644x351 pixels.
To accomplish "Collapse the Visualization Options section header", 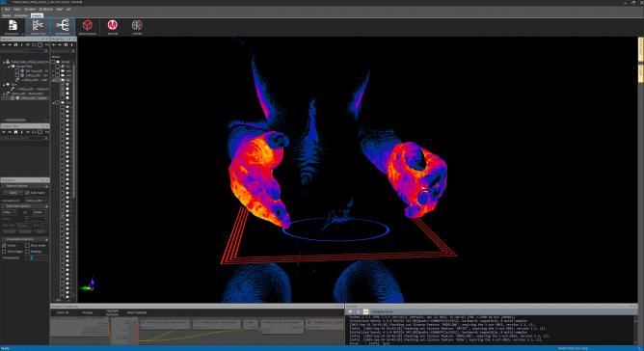I will pyautogui.click(x=25, y=239).
